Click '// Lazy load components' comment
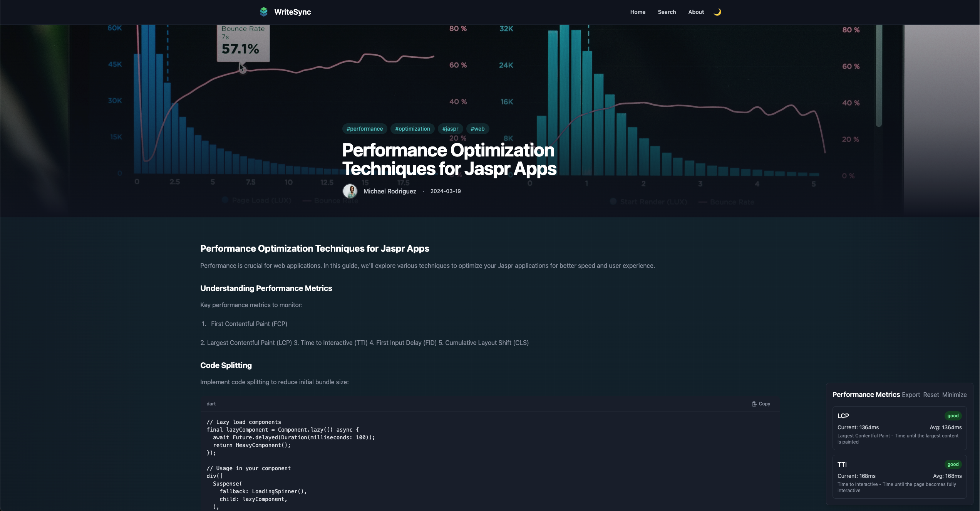 click(x=244, y=422)
